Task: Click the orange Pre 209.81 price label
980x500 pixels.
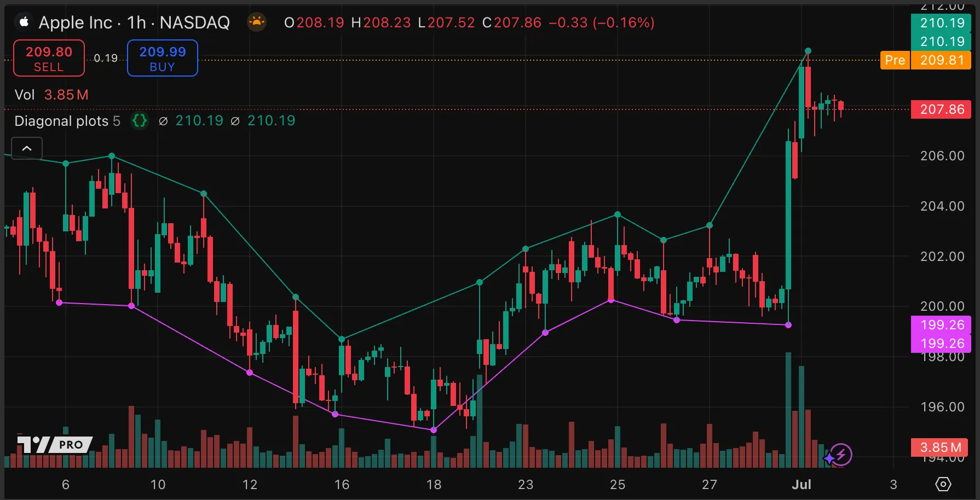Action: (x=925, y=60)
